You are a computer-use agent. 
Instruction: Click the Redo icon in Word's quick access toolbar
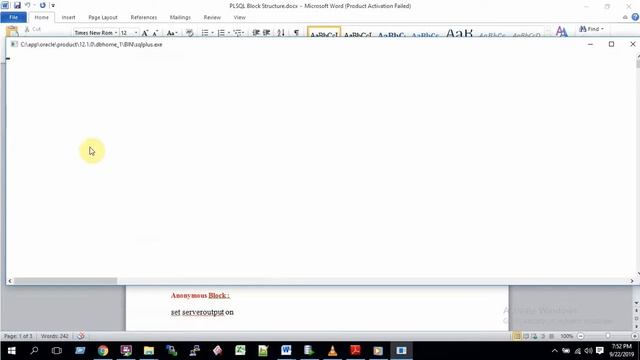coord(42,6)
